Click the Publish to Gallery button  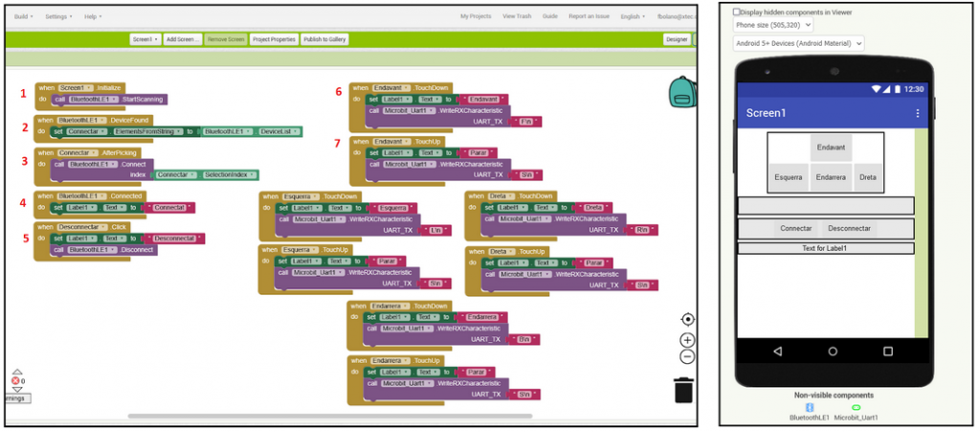coord(325,39)
